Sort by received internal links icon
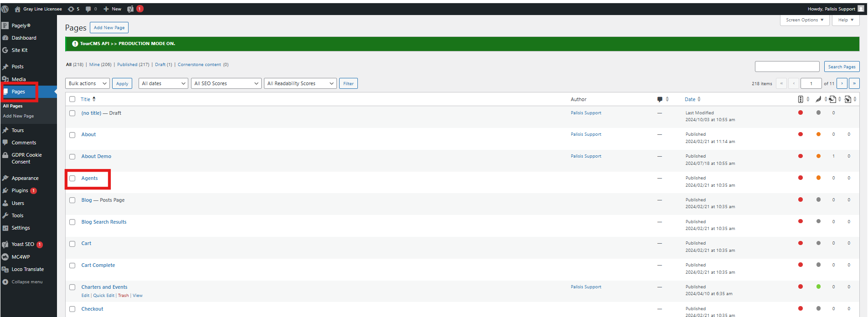The height and width of the screenshot is (317, 868). [x=848, y=99]
